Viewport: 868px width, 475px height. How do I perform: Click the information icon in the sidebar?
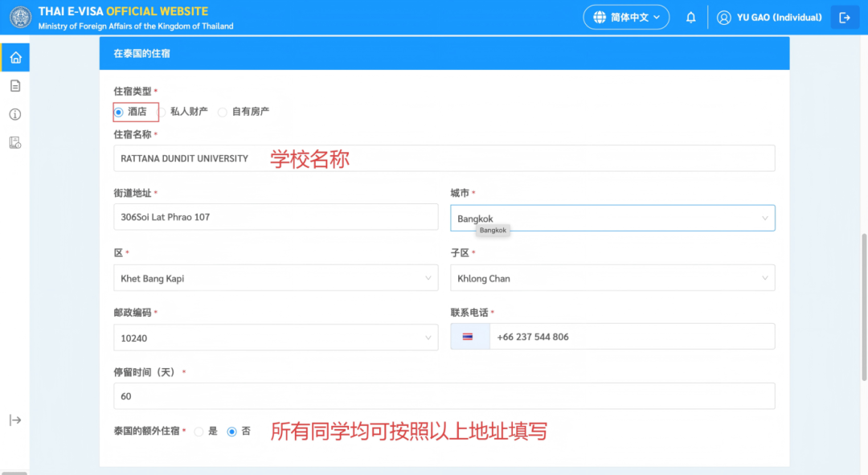coord(15,114)
